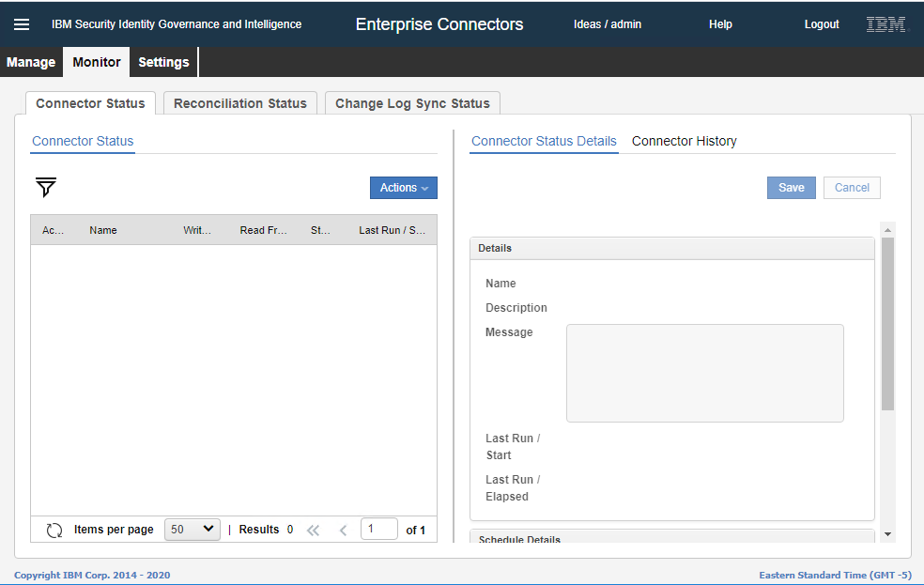
Task: Switch to the Reconciliation Status tab
Action: pos(239,103)
